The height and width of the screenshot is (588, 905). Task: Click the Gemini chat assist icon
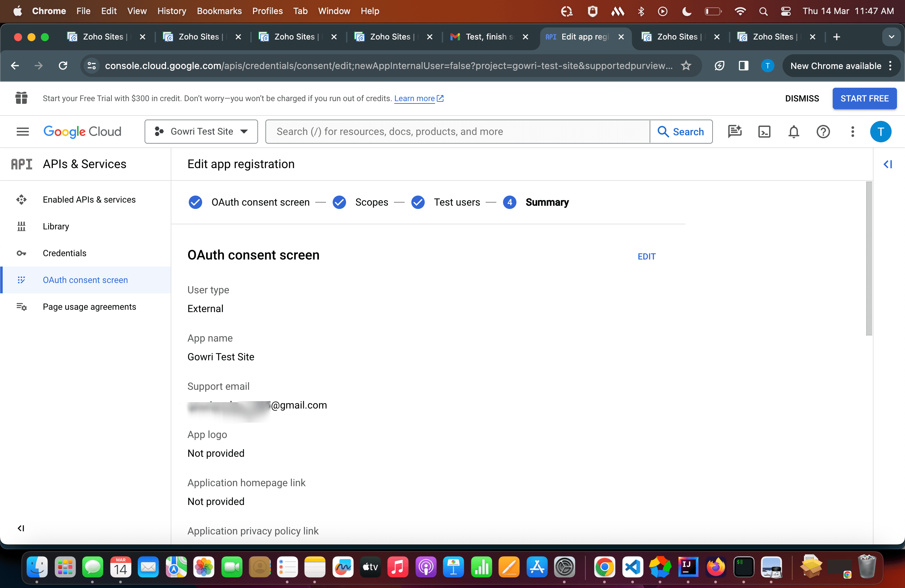point(734,132)
